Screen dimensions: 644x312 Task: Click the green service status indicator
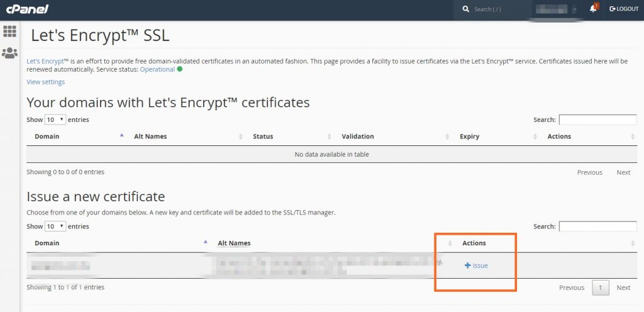tap(179, 69)
